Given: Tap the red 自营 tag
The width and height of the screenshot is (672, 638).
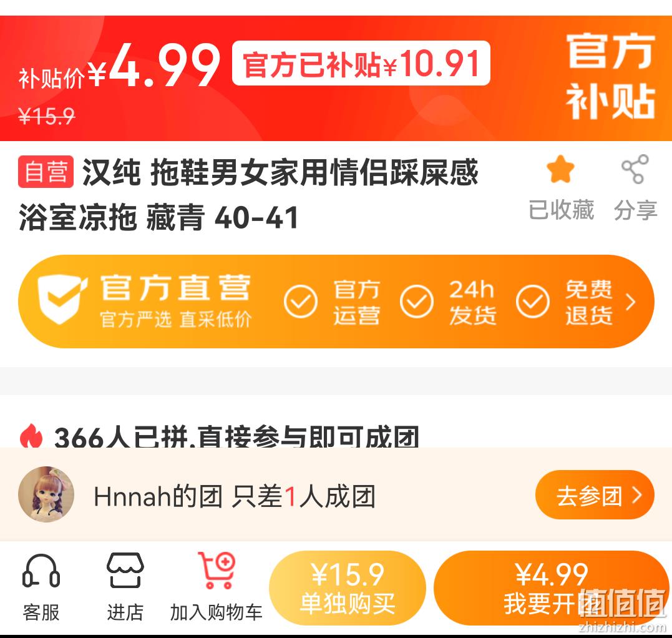Looking at the screenshot, I should tap(46, 172).
